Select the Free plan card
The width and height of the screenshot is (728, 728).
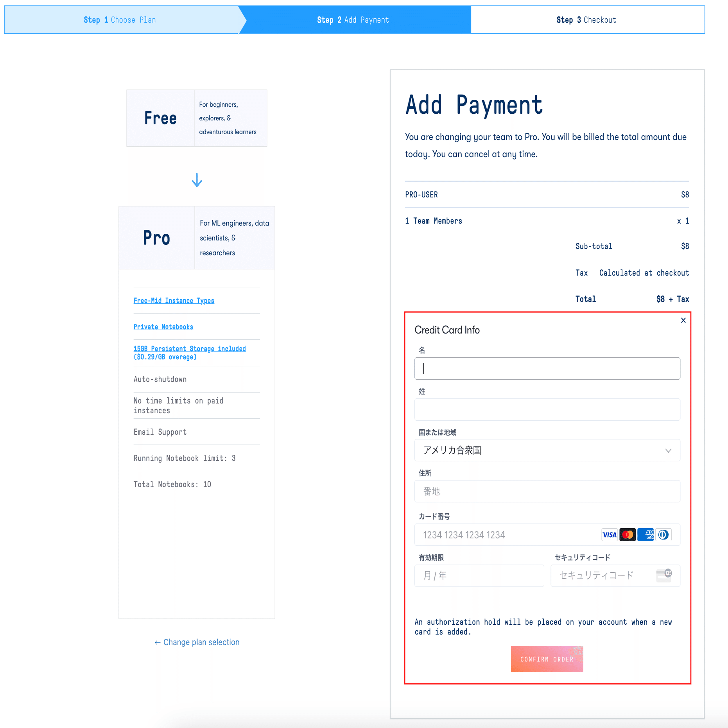point(197,118)
